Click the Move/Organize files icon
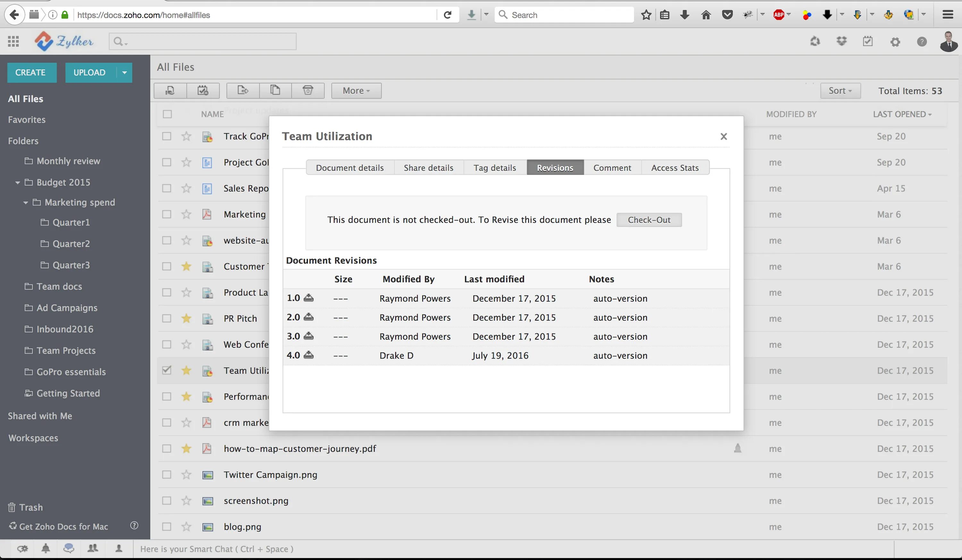The image size is (962, 560). coord(241,90)
